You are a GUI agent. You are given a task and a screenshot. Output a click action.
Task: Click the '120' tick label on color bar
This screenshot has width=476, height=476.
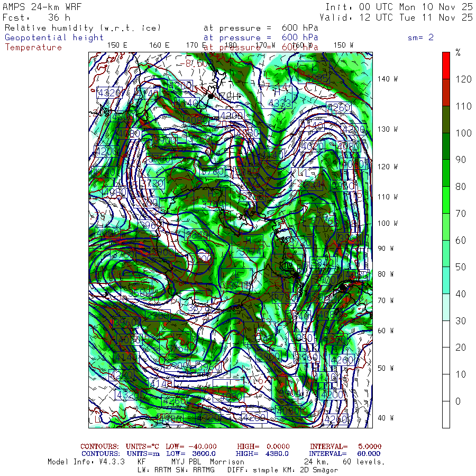(x=463, y=79)
